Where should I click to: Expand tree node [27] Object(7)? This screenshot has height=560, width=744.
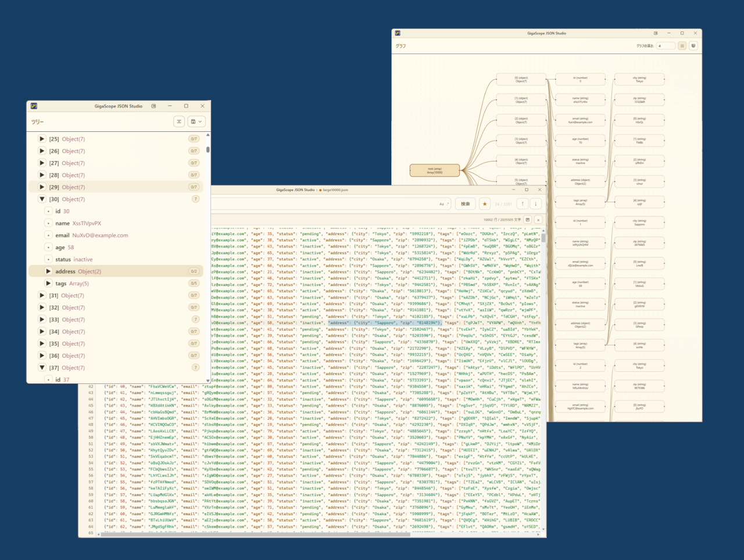tap(42, 163)
